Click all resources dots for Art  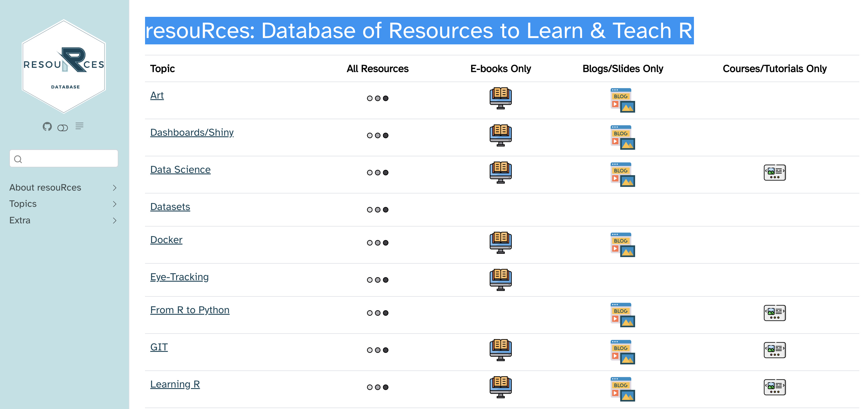(378, 98)
